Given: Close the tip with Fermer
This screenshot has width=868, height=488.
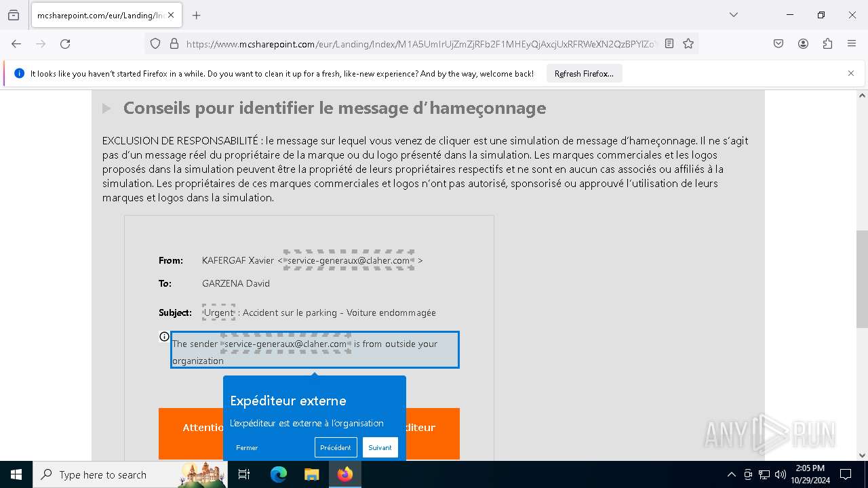Looking at the screenshot, I should click(247, 447).
